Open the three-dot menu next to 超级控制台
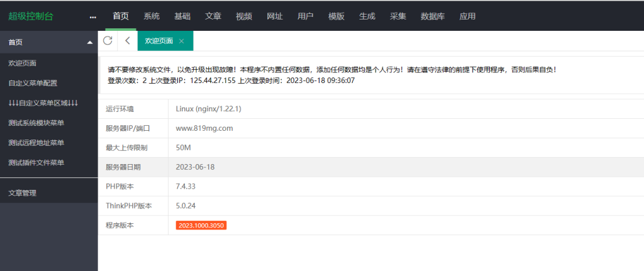The height and width of the screenshot is (271, 644). [93, 17]
